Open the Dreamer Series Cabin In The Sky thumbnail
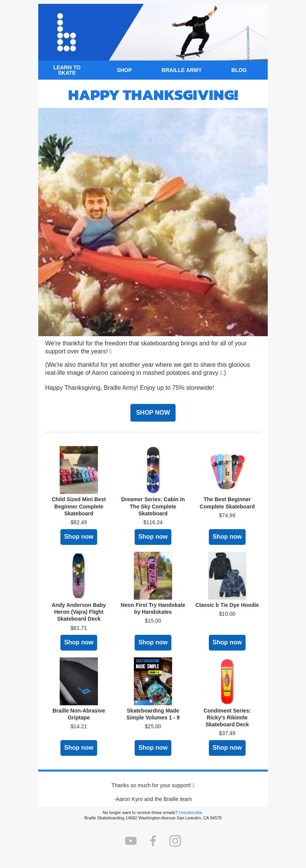 click(x=153, y=470)
